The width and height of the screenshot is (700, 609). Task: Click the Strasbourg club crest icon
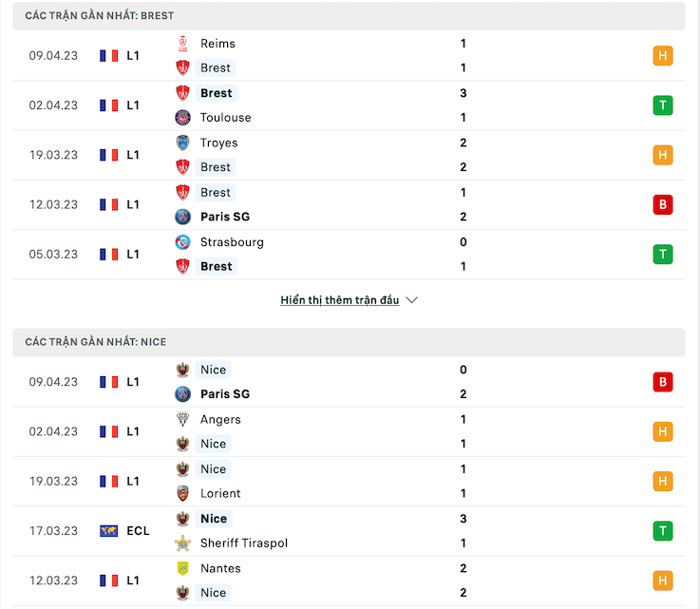point(182,242)
